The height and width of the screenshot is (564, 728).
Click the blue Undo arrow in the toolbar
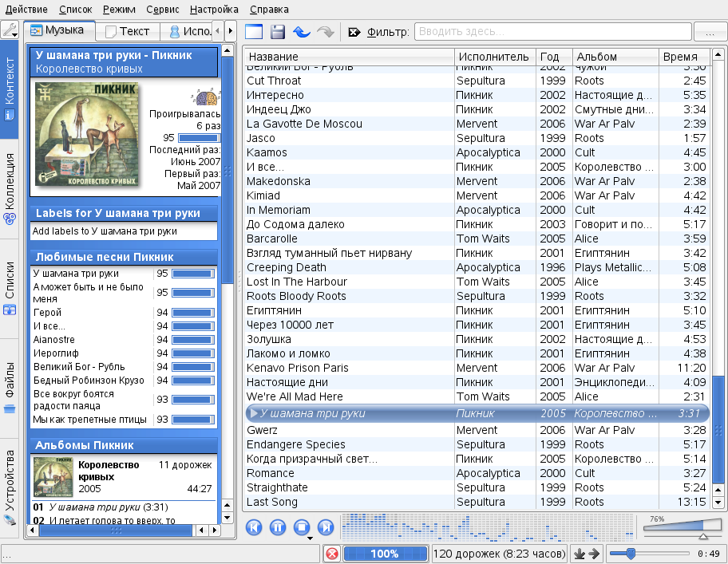[302, 32]
